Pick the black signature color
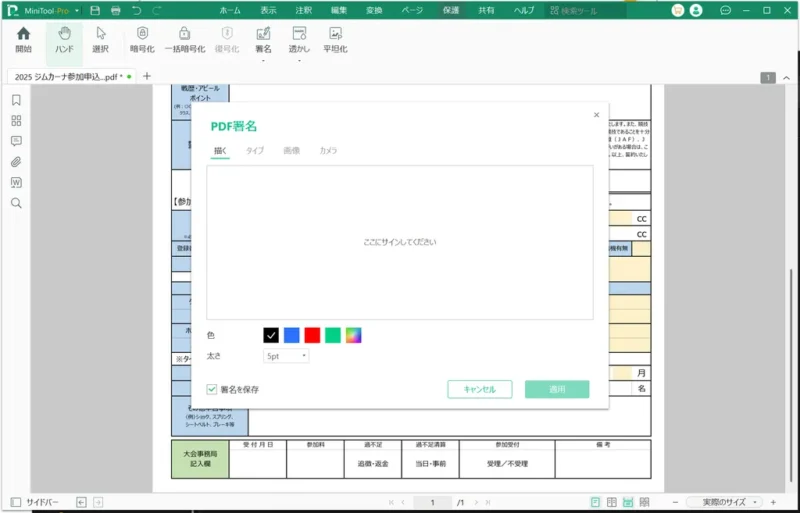 [x=271, y=335]
